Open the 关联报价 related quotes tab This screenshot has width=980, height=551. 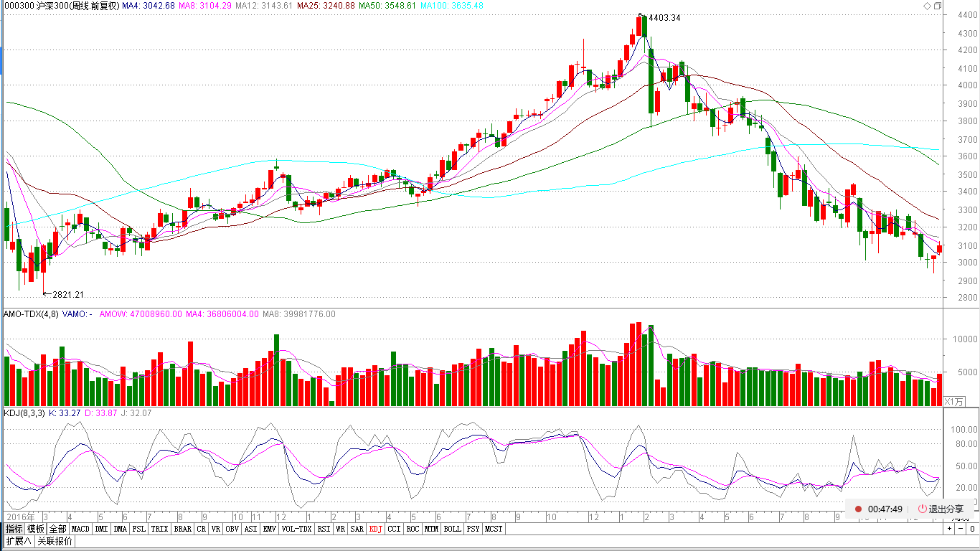55,541
